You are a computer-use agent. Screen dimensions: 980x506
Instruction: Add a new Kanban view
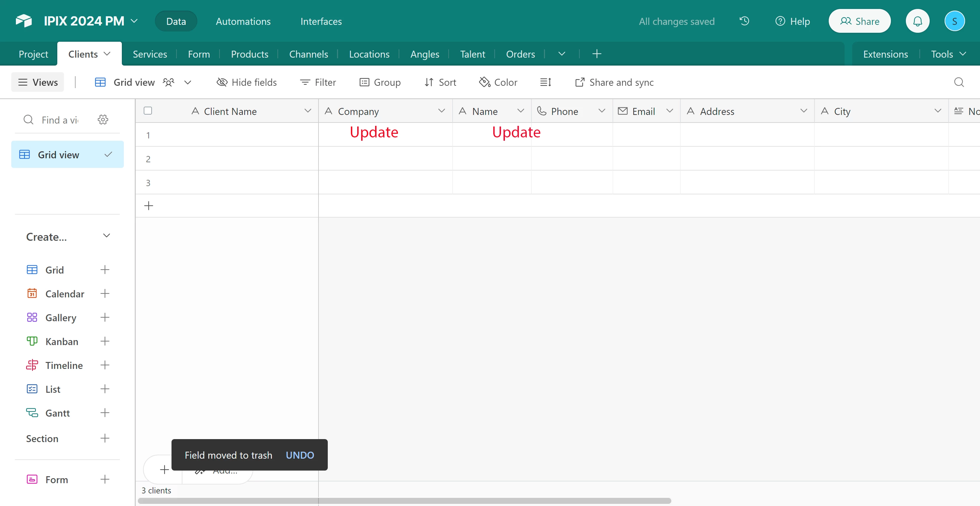coord(105,341)
